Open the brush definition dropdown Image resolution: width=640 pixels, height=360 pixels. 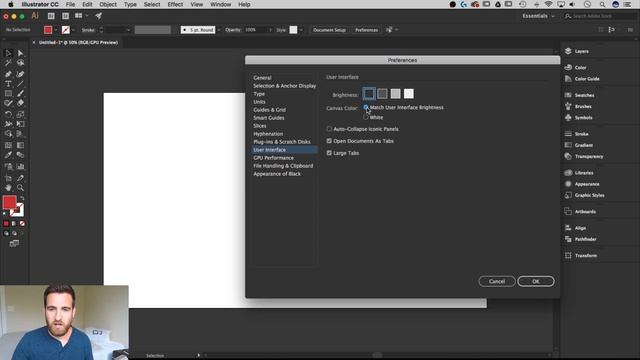tap(219, 30)
